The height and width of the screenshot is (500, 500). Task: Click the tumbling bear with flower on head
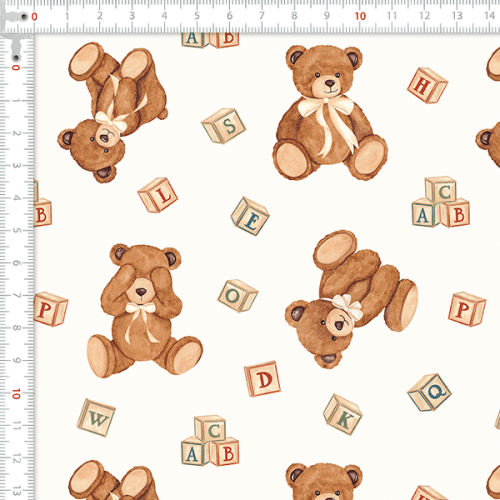pos(351,299)
